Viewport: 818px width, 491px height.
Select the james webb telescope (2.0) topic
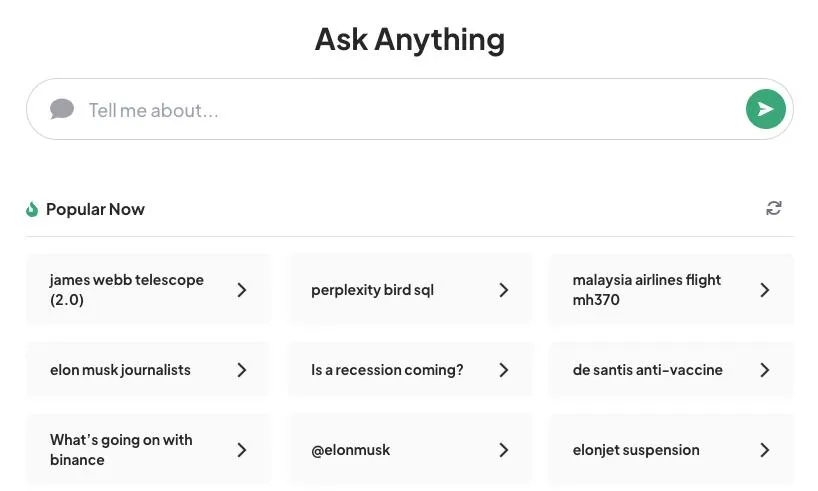click(126, 290)
